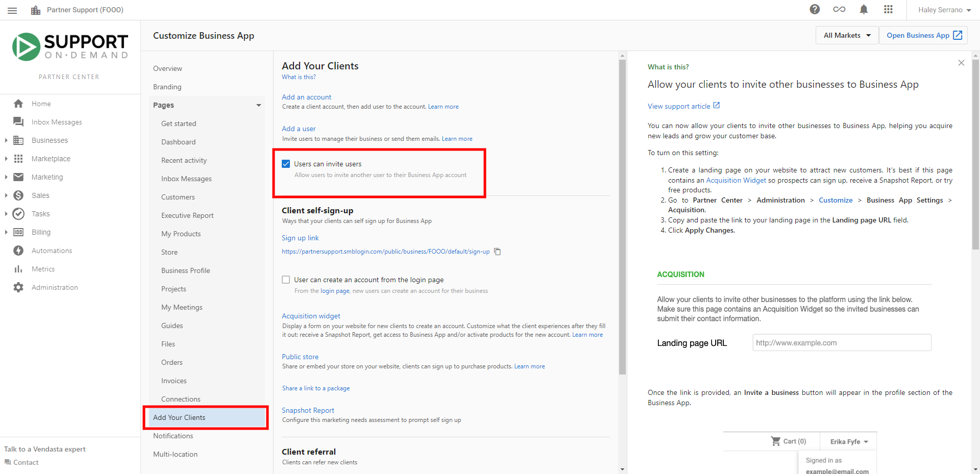Open the hamburger navigation menu
Screen dimensions: 980x474
(x=12, y=10)
